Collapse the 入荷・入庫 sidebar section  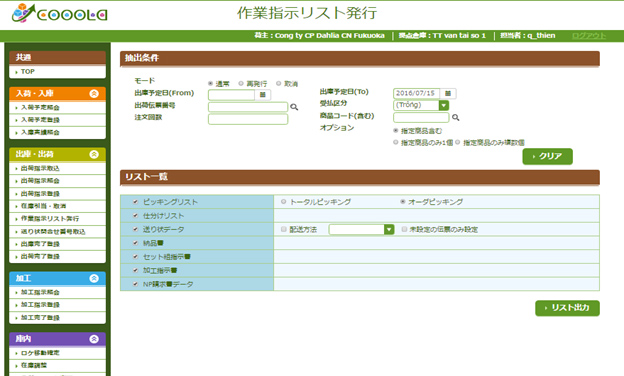(94, 94)
